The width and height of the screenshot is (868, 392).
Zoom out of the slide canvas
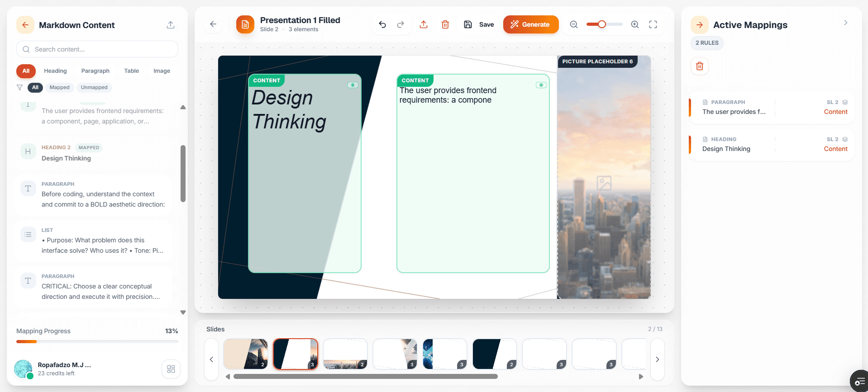click(574, 24)
